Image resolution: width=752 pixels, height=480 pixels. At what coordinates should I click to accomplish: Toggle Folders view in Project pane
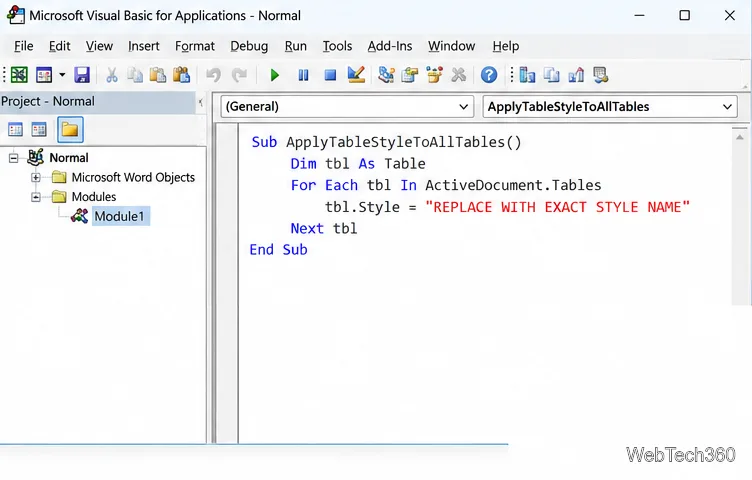70,129
